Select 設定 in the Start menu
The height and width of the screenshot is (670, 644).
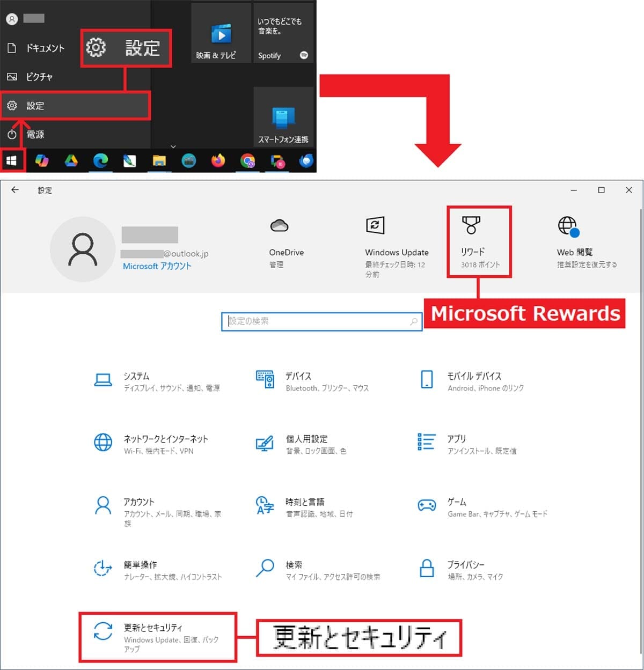75,106
